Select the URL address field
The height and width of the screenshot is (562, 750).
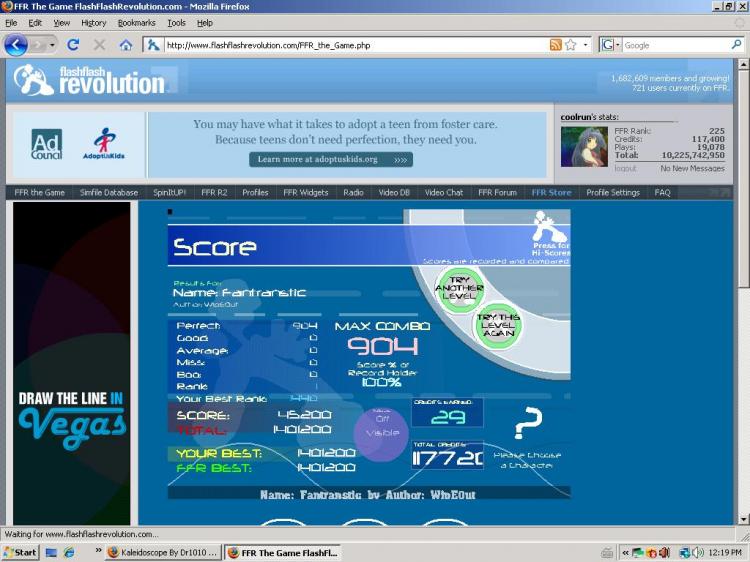point(356,45)
